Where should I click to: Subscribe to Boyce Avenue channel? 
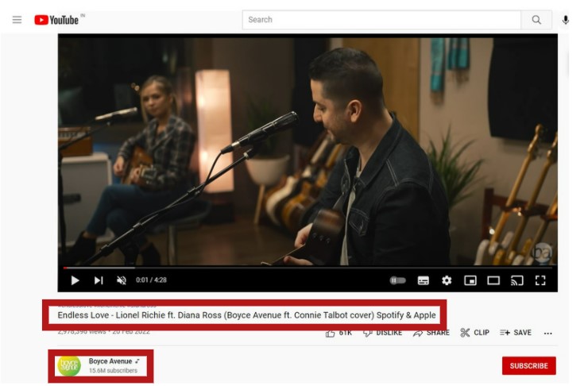528,365
